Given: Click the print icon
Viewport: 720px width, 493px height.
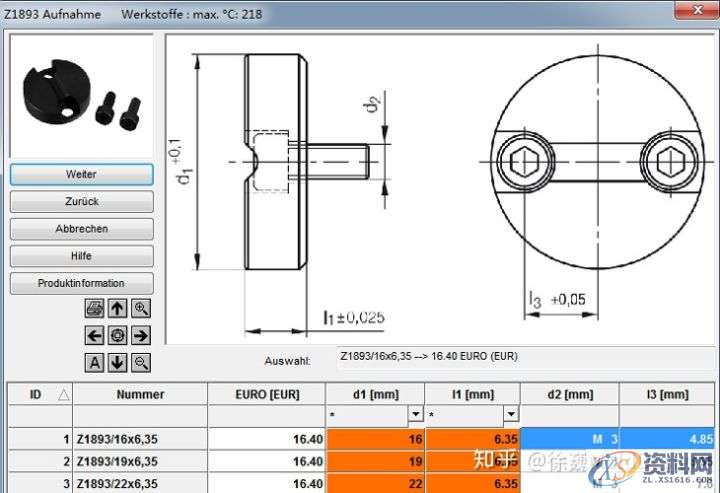Looking at the screenshot, I should pos(94,309).
